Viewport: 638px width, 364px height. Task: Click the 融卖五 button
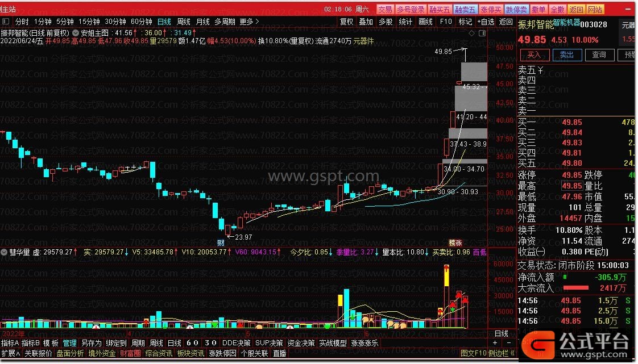[465, 9]
